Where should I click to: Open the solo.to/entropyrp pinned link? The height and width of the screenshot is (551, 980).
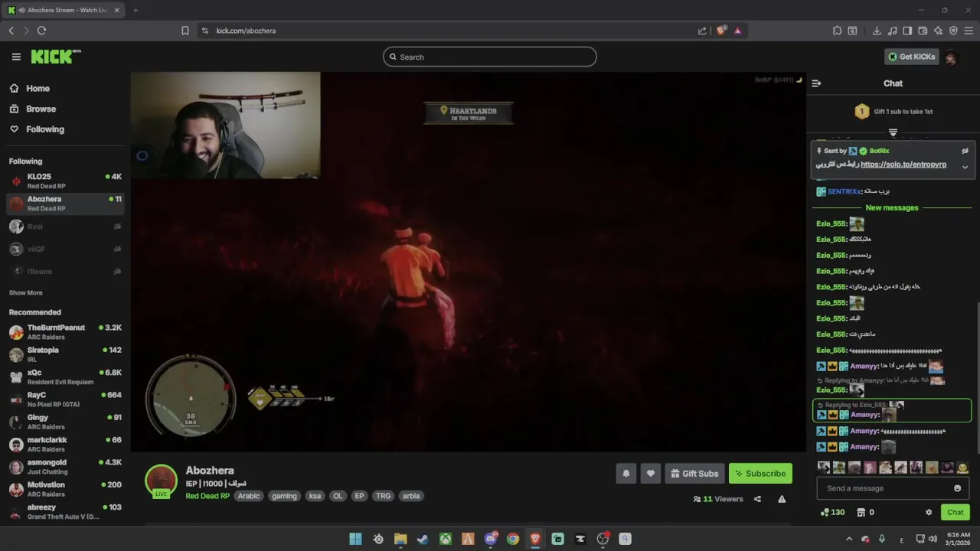[x=903, y=165]
